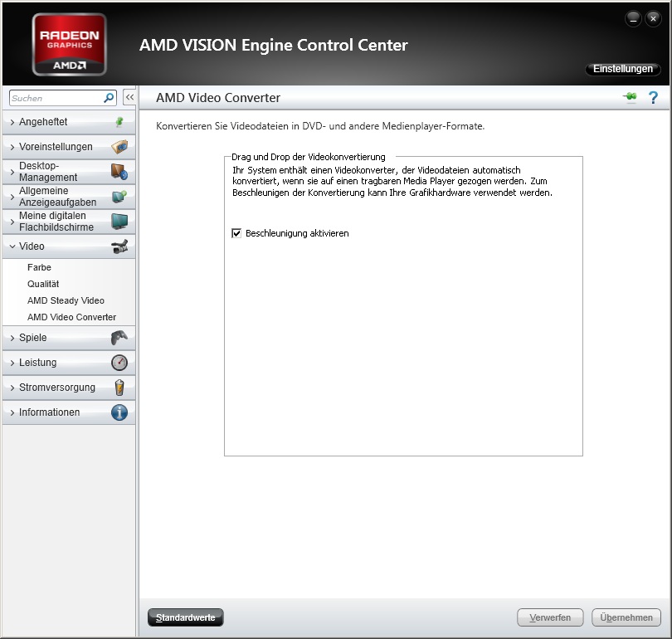Click the Stromversorgung battery icon
The width and height of the screenshot is (672, 639).
tap(119, 388)
